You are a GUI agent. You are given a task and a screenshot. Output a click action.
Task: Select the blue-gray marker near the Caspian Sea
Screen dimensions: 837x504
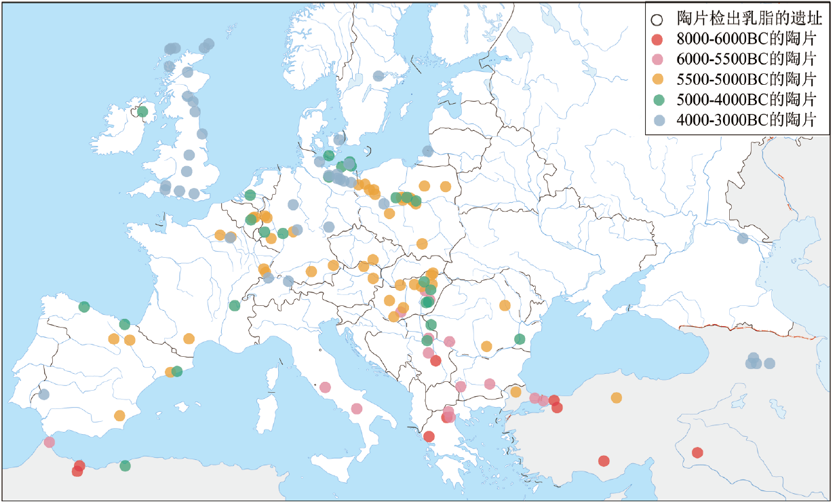743,238
